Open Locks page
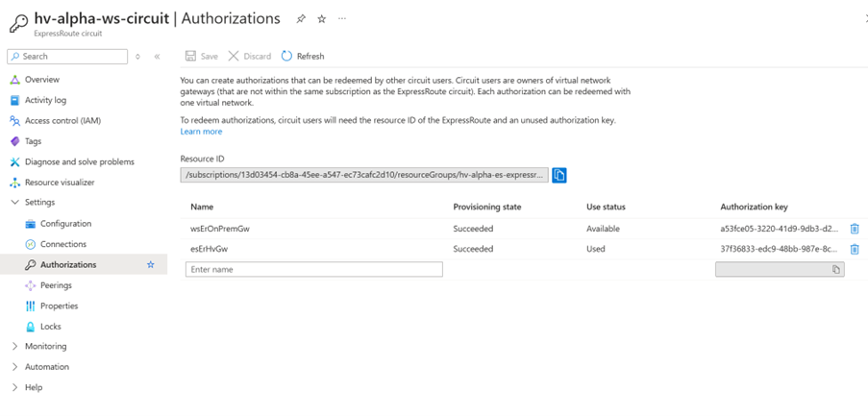 50,327
